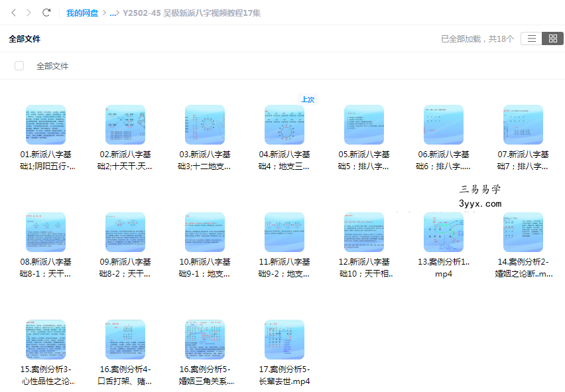Viewport: 565px width, 392px height.
Task: Select file name 05.新派八字基础5；排八字
Action: tap(363, 161)
